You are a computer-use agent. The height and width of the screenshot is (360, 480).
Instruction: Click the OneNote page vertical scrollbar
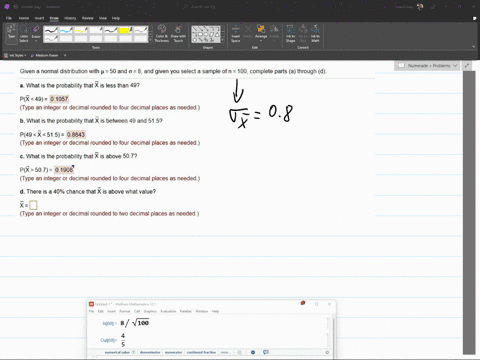pos(469,213)
